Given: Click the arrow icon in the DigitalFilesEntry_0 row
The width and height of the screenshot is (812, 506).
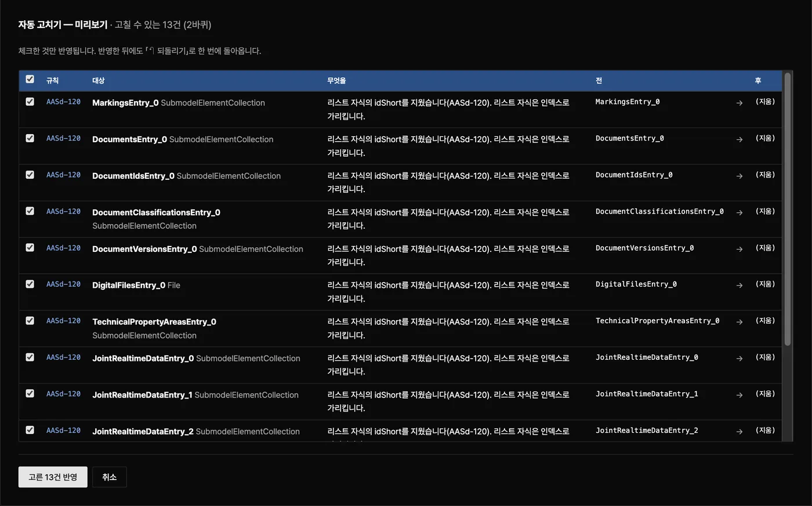Looking at the screenshot, I should point(739,285).
